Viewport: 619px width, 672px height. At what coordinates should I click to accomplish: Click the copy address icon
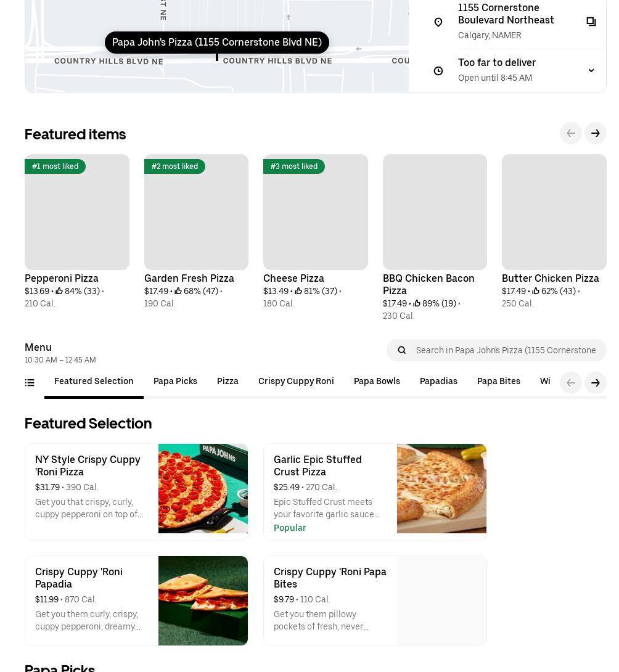[591, 22]
